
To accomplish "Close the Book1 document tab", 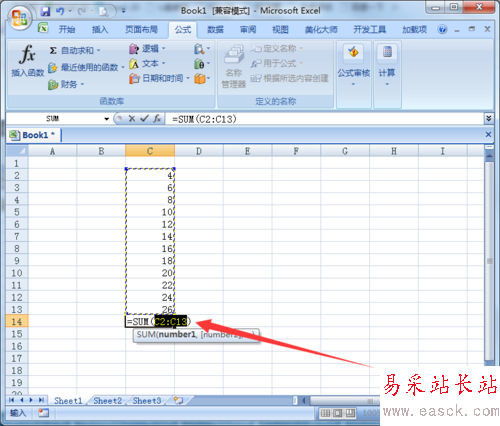I will [488, 134].
